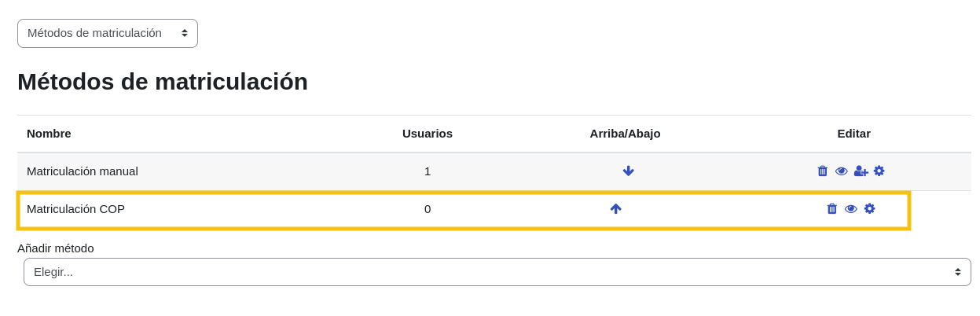Click arrows on the Elegir... dropdown
Image resolution: width=980 pixels, height=316 pixels.
(957, 272)
